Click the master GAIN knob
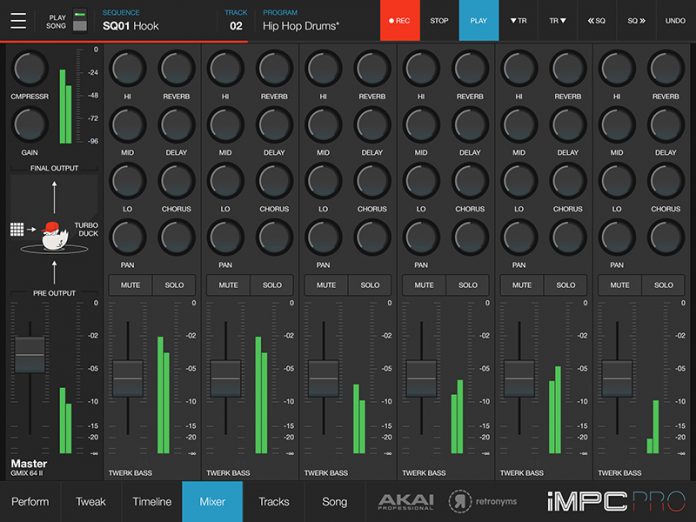 [x=30, y=125]
